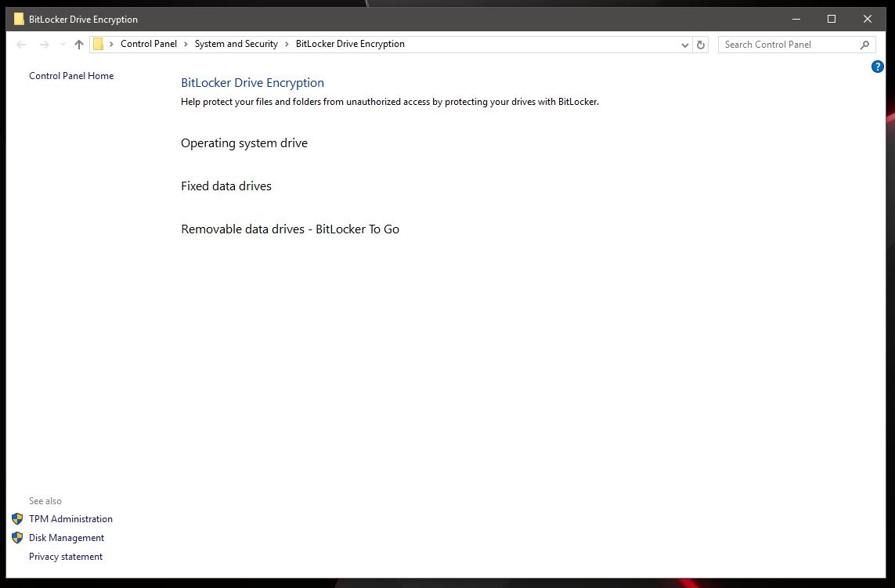Refresh the BitLocker page

point(700,45)
